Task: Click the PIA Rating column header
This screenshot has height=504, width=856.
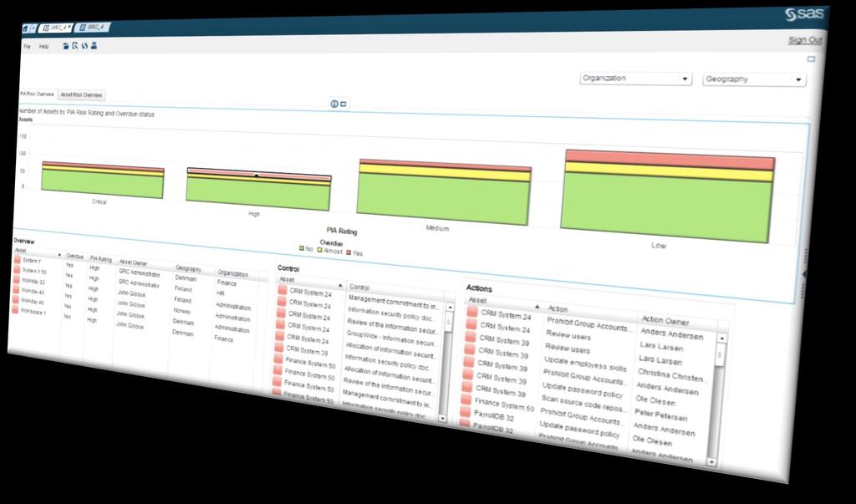Action: (101, 259)
